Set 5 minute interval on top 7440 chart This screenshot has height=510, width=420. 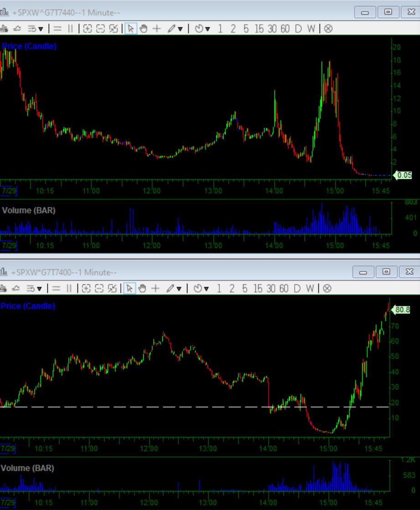tap(246, 29)
